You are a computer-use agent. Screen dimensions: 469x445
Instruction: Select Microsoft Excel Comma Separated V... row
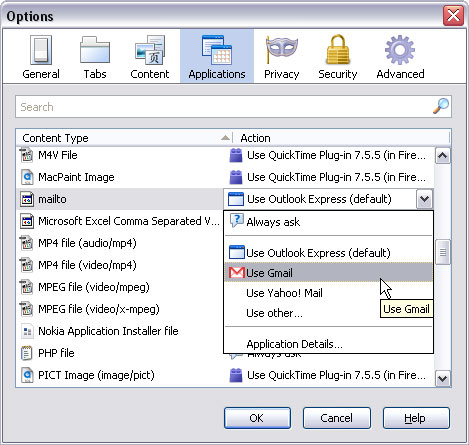coord(119,221)
